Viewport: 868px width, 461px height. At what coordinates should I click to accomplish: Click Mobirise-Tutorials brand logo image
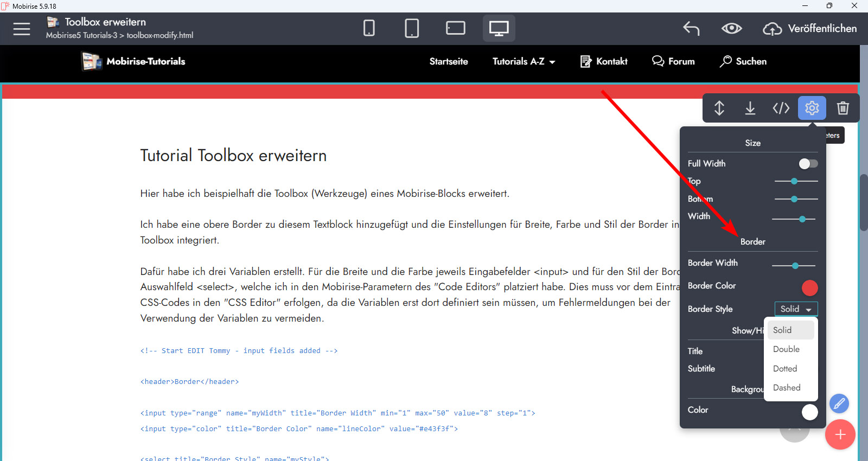92,61
